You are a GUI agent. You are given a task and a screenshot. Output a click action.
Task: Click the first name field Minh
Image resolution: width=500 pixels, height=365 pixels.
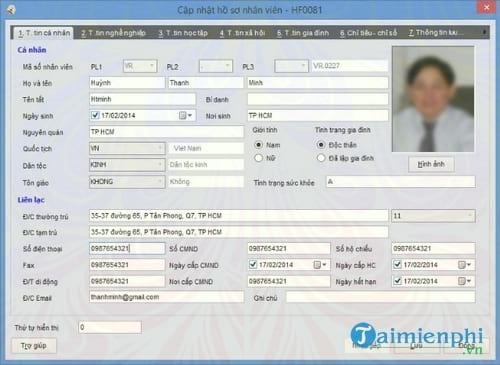coord(318,83)
